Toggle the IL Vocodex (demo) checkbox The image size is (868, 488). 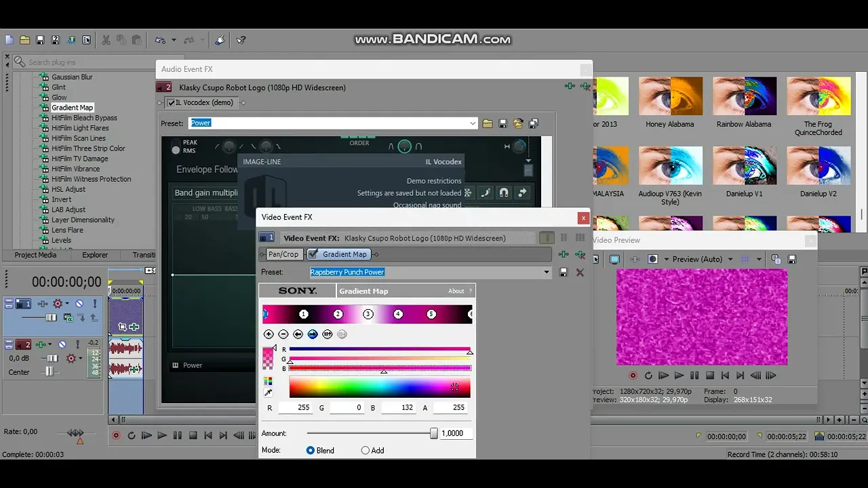[x=171, y=103]
